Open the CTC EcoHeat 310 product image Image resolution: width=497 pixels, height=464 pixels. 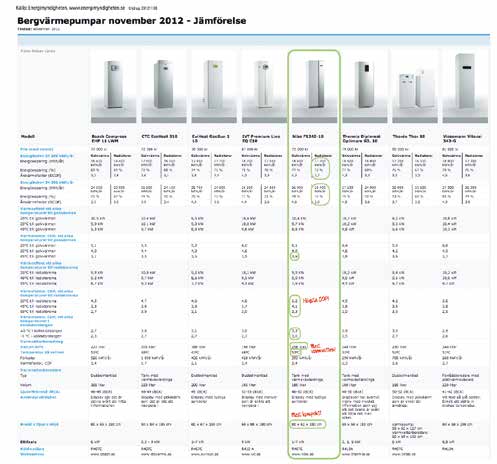[x=164, y=87]
